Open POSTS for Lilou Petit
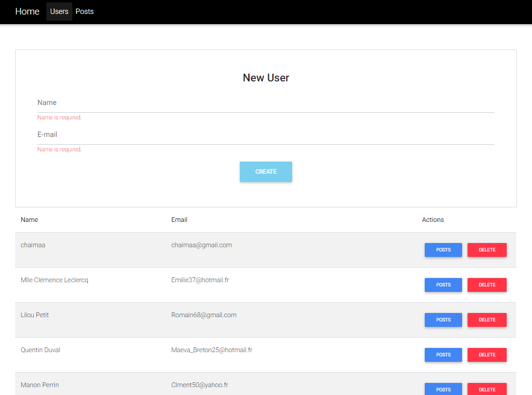The image size is (532, 395). click(443, 320)
